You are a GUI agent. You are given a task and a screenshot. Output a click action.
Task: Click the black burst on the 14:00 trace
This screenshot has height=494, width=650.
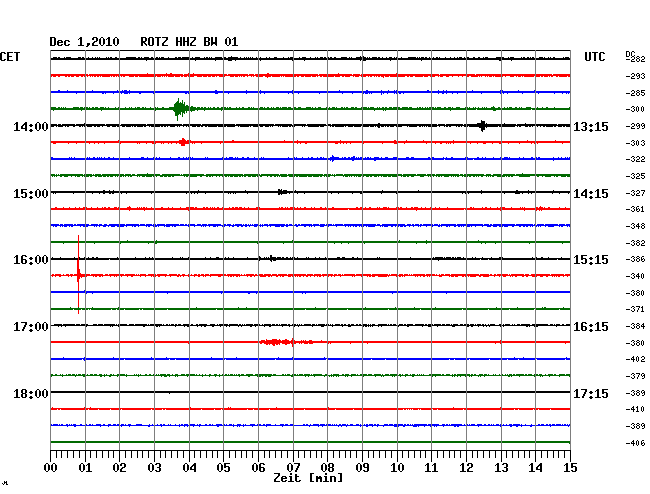482,125
